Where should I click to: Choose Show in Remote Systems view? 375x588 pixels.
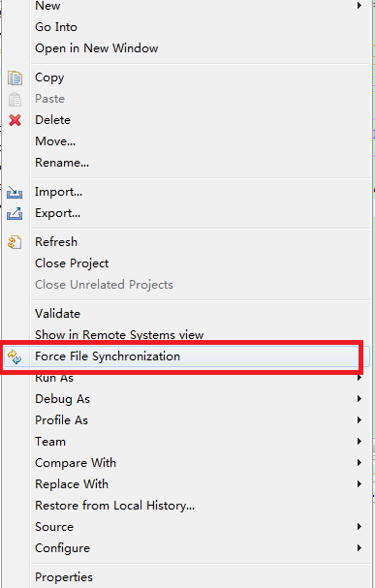[119, 334]
